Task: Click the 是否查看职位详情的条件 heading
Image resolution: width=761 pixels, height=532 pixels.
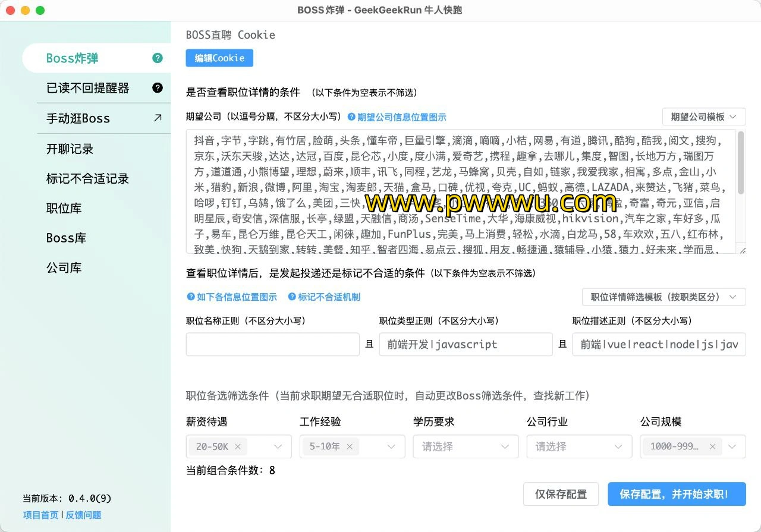Action: [243, 92]
